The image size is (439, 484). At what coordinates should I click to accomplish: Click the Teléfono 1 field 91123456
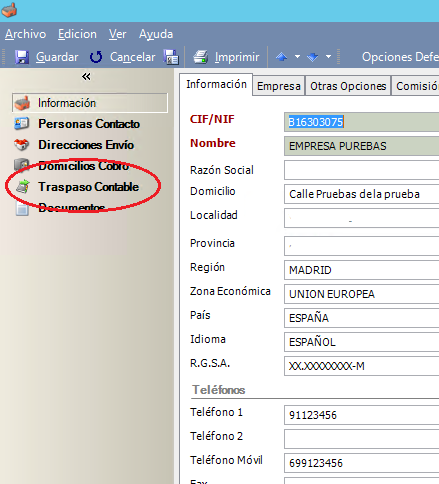(362, 415)
